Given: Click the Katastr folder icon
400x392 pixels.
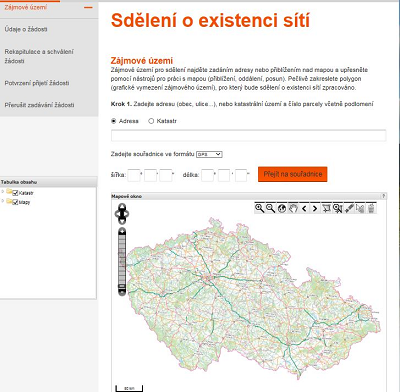Looking at the screenshot, I should [x=9, y=192].
